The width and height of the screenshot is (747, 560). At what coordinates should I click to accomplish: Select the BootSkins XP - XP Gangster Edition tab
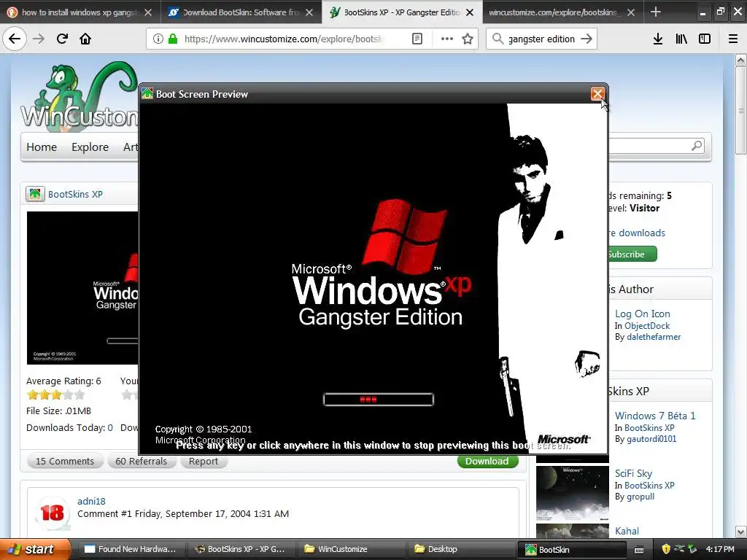[x=402, y=12]
